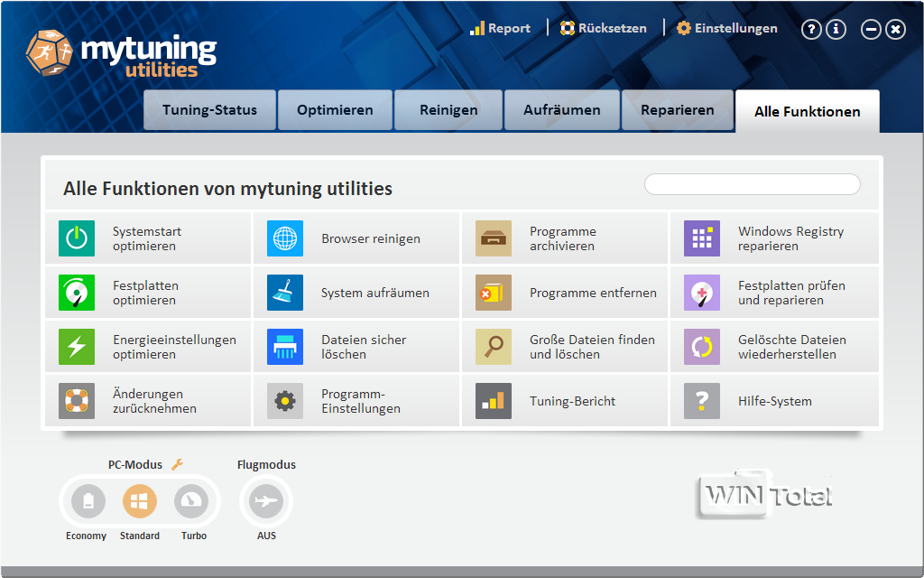Image resolution: width=924 pixels, height=578 pixels.
Task: Toggle the Flugmodus airplane switch
Action: point(266,501)
